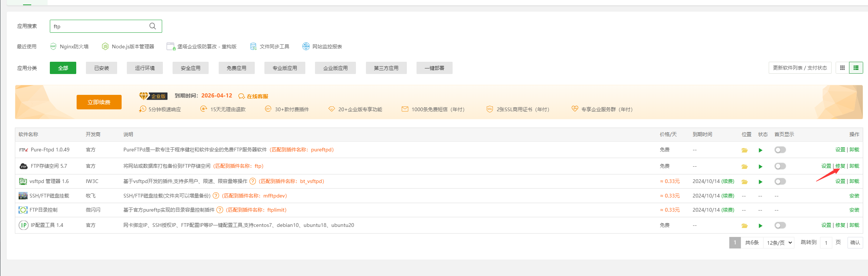This screenshot has width=868, height=276.
Task: Open the 12条/页 page size dropdown
Action: pos(779,243)
